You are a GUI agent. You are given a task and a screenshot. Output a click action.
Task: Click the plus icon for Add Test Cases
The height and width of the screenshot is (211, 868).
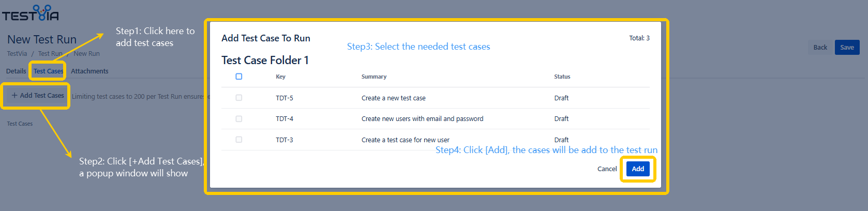(14, 96)
